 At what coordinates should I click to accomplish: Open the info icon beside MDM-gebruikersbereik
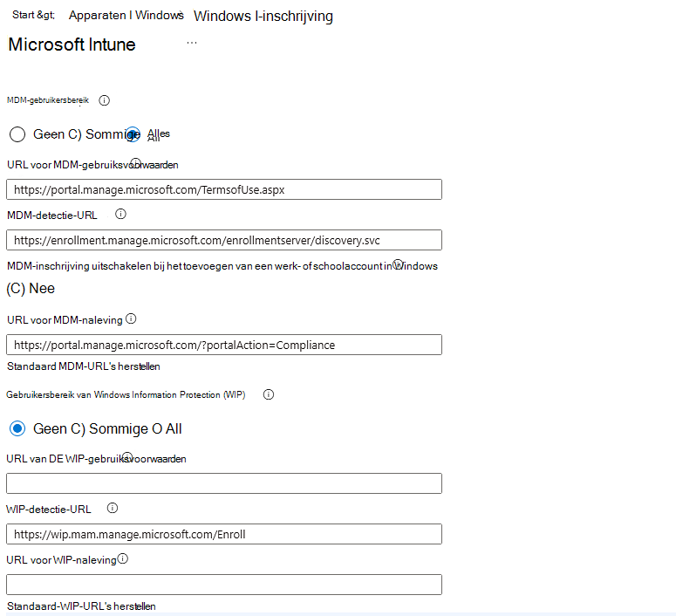pyautogui.click(x=105, y=100)
